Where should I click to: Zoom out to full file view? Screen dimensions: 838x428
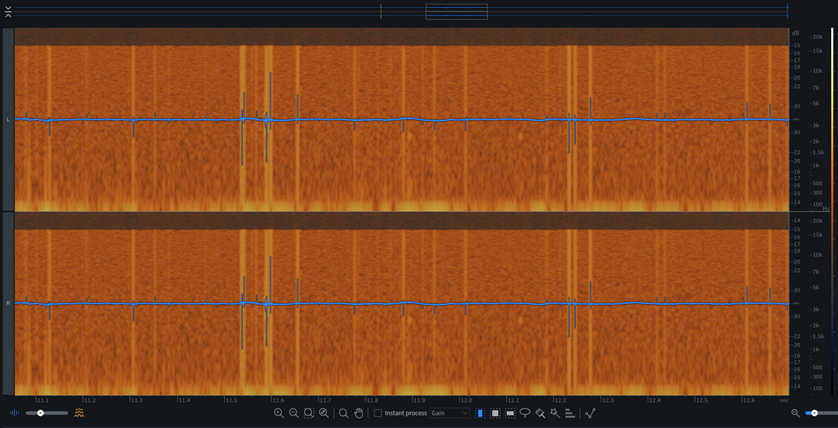[323, 413]
